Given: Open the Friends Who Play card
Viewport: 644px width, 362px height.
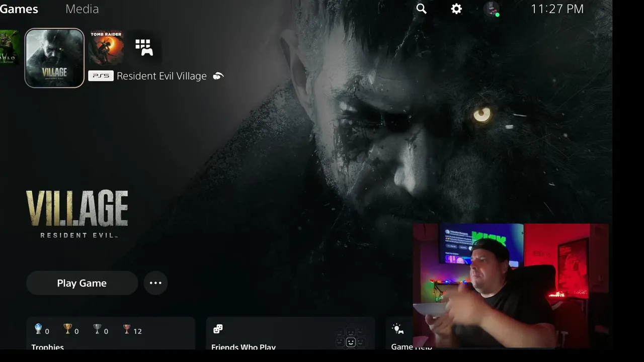Looking at the screenshot, I should 290,333.
